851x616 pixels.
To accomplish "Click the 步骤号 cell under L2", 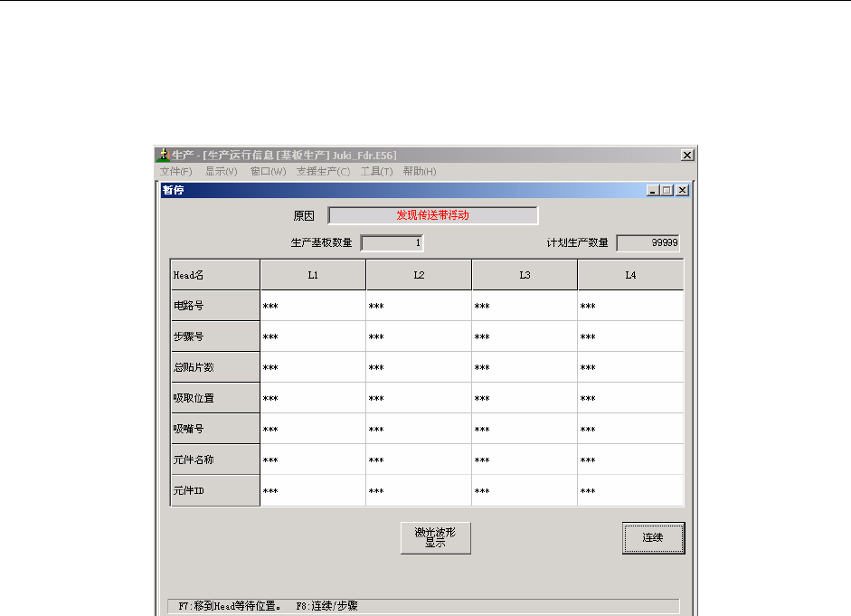I will [419, 336].
